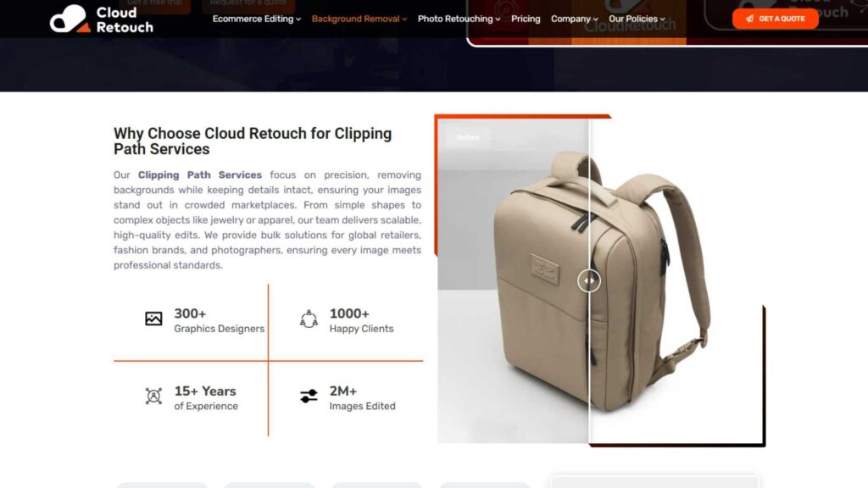868x488 pixels.
Task: Open the Pricing menu item
Action: pyautogui.click(x=526, y=19)
